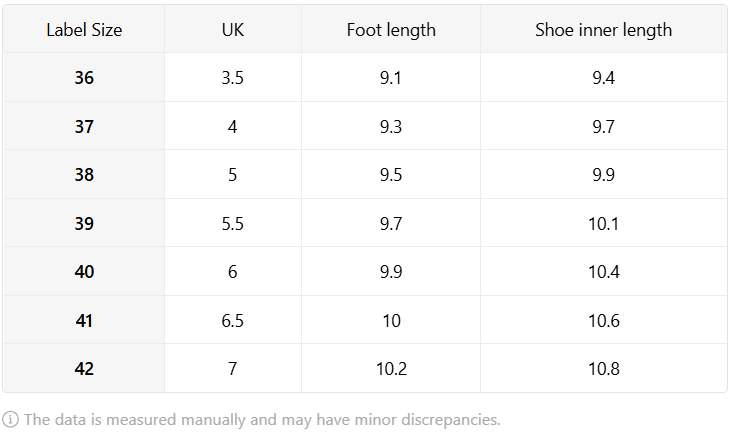Choose label size 41 cell
Viewport: 730px width, 441px height.
pyautogui.click(x=84, y=320)
